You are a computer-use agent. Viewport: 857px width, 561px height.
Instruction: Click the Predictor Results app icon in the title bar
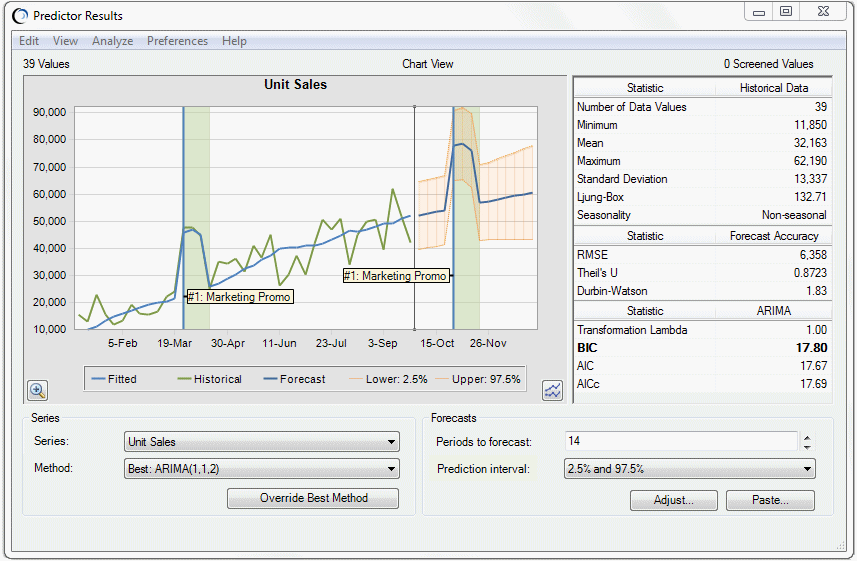click(20, 16)
